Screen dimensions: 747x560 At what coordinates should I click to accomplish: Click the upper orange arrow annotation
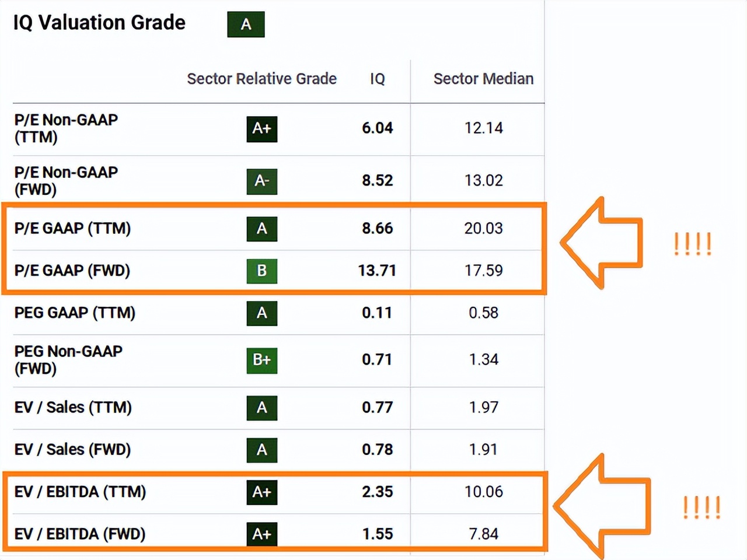(600, 242)
